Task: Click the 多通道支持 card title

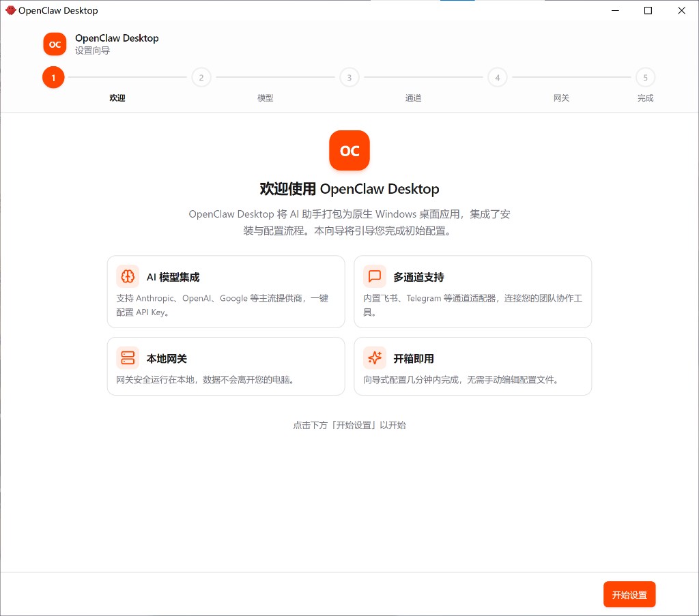Action: 418,277
